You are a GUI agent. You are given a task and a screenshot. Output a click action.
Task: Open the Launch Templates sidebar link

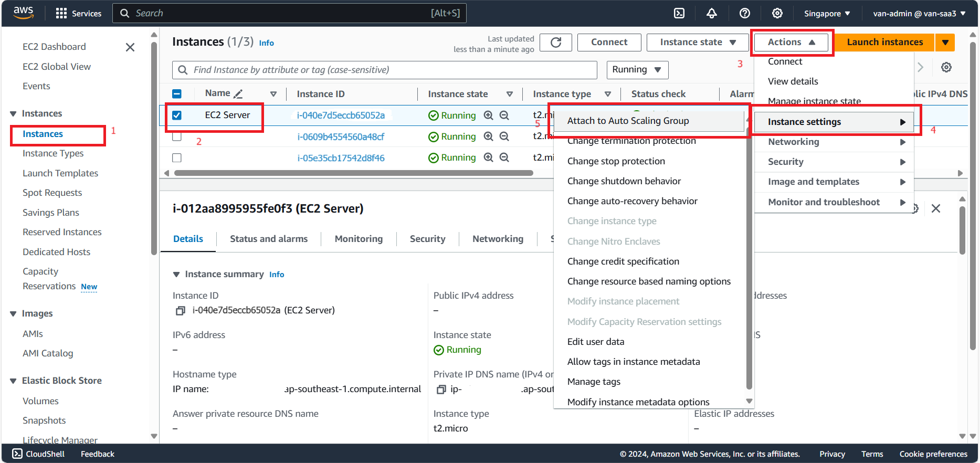60,173
